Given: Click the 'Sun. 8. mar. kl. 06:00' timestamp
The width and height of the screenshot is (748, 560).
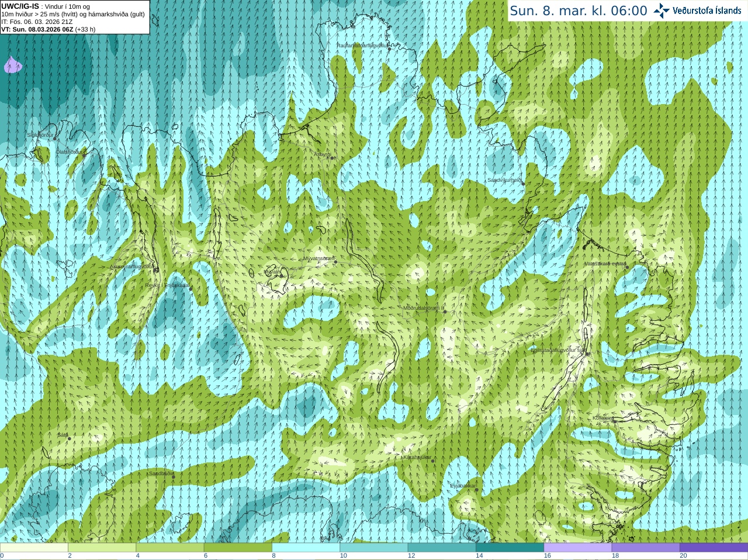Looking at the screenshot, I should 579,11.
